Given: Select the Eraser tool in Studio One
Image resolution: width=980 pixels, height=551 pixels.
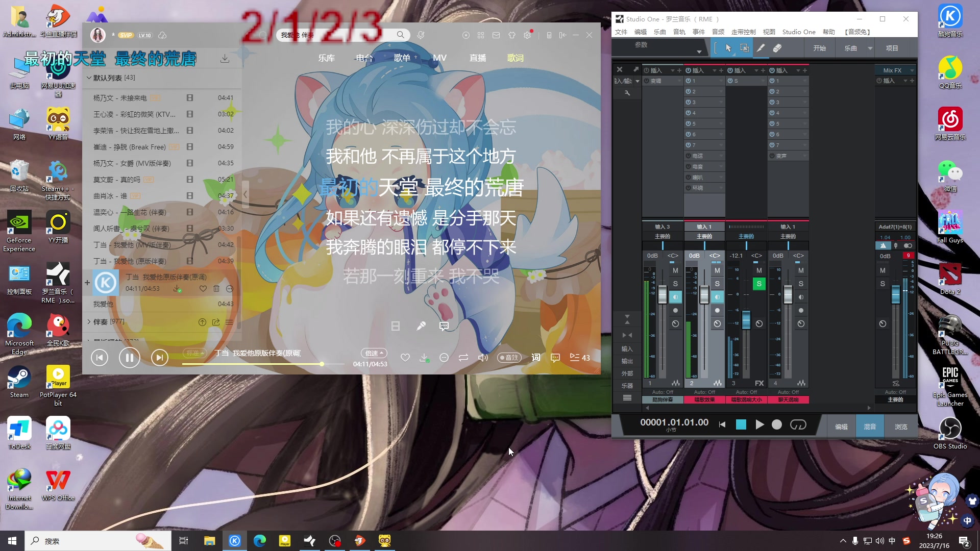Looking at the screenshot, I should (777, 48).
